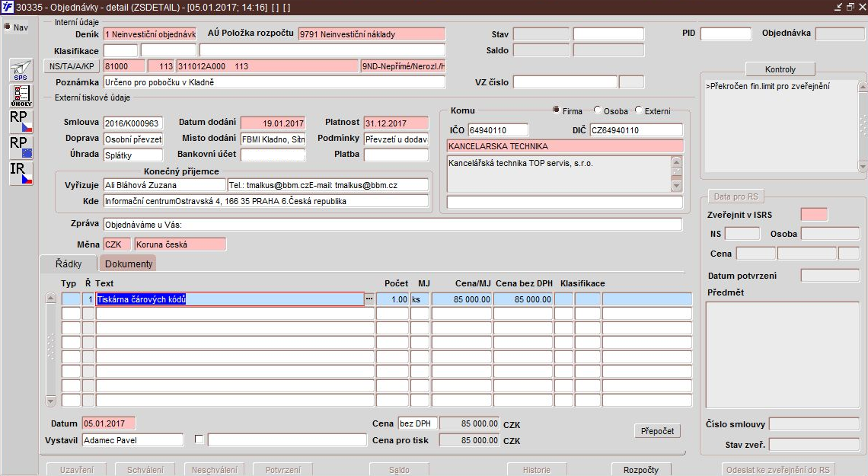Open the Úkoly tasks checklist icon
This screenshot has height=476, width=868.
[x=21, y=96]
